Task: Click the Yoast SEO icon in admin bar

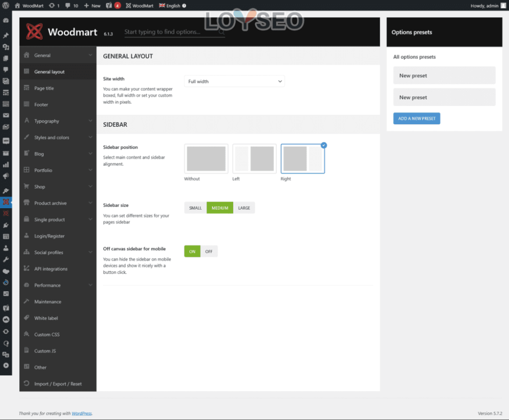Action: coord(109,6)
